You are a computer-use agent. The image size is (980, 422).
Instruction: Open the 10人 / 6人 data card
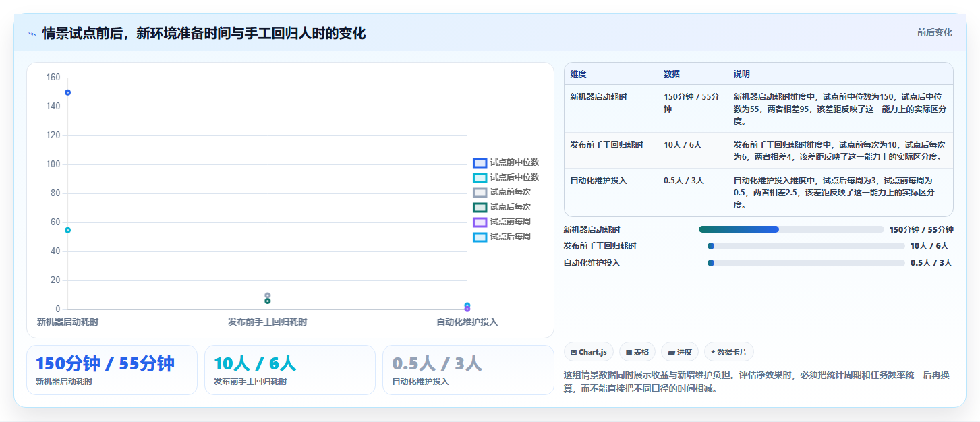point(290,370)
